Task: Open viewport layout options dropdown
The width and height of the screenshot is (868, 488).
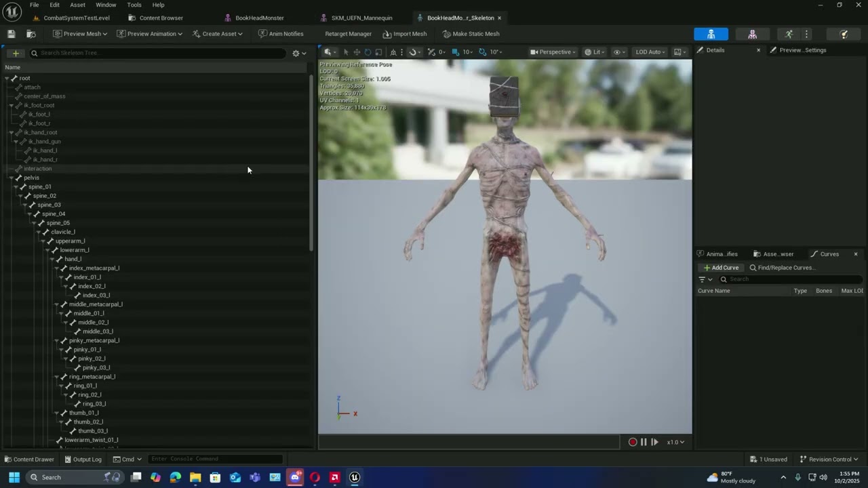Action: (x=679, y=52)
